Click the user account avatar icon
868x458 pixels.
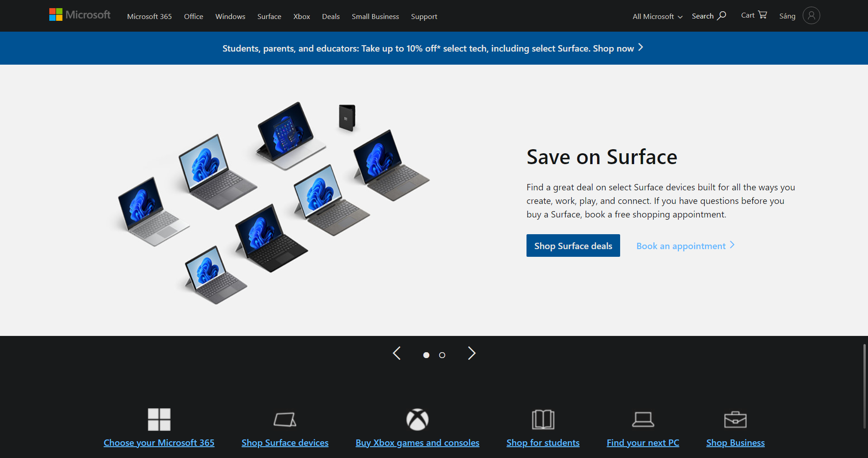tap(811, 16)
